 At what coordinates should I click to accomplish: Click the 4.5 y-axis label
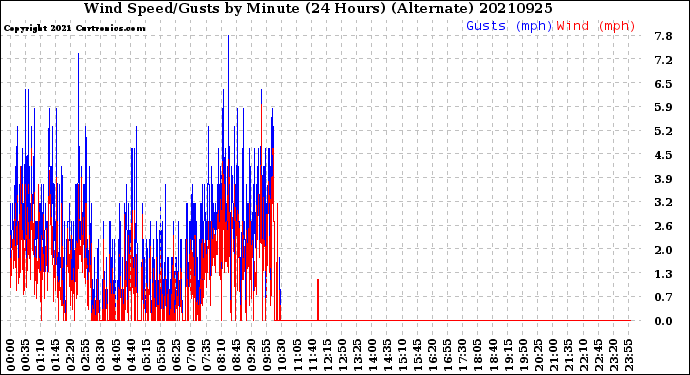pyautogui.click(x=663, y=155)
